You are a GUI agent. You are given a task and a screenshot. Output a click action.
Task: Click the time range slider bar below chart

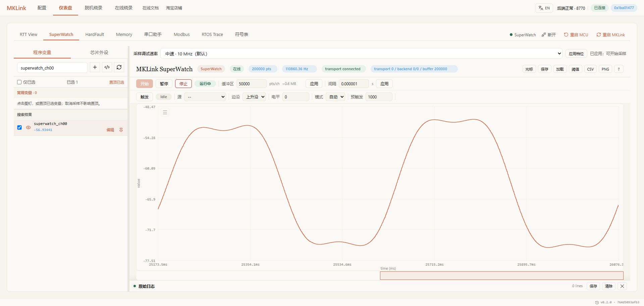tap(501, 276)
